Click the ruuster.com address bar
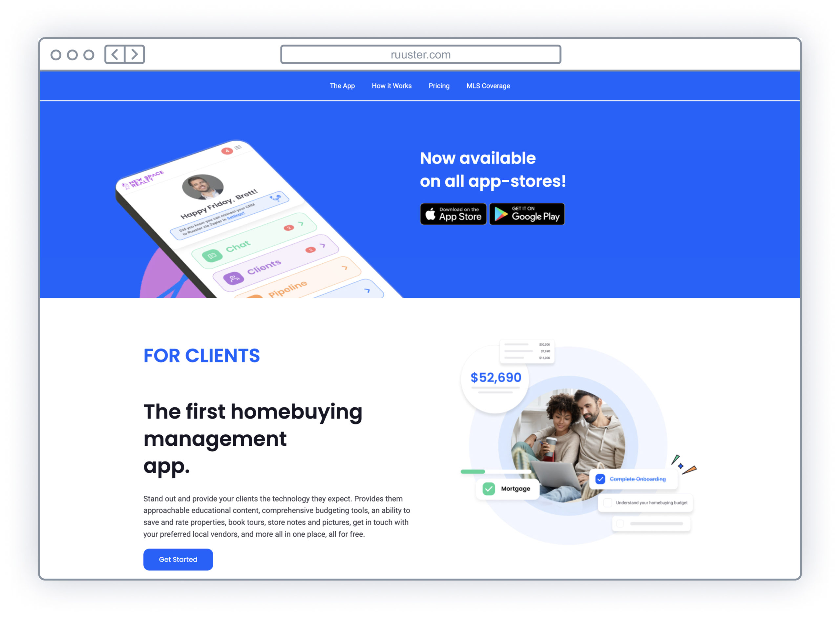 (x=421, y=55)
